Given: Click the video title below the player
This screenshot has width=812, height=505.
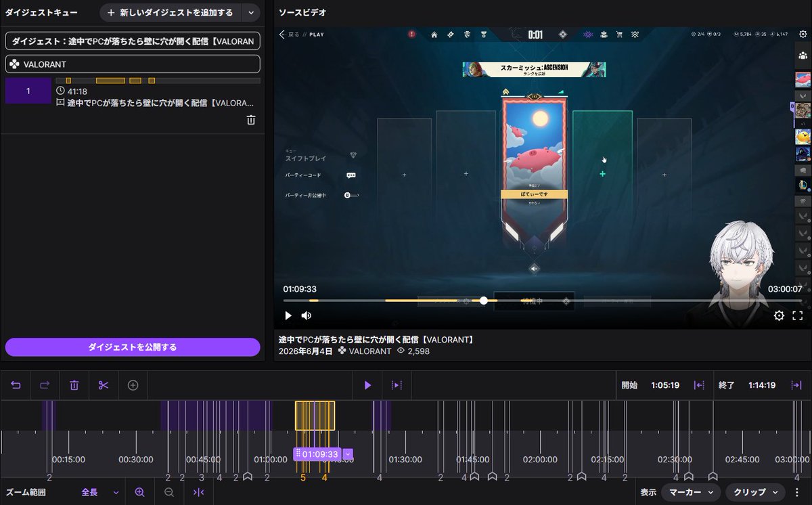Looking at the screenshot, I should pyautogui.click(x=376, y=339).
